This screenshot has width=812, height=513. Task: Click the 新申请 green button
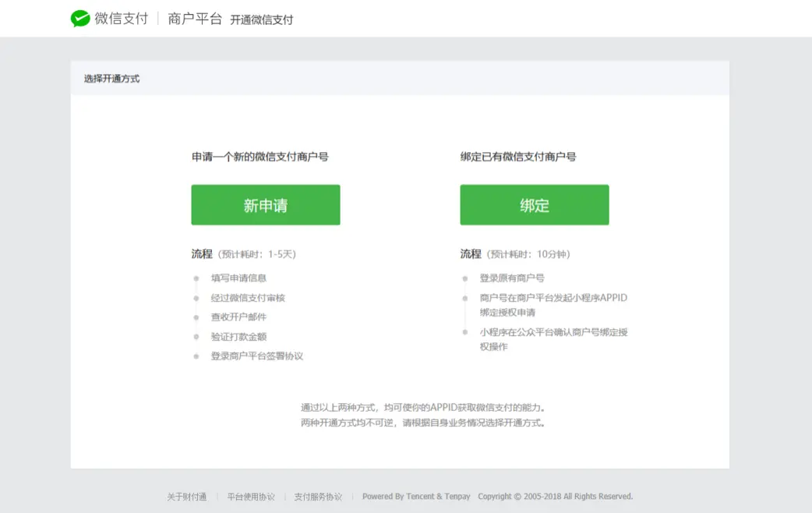266,205
